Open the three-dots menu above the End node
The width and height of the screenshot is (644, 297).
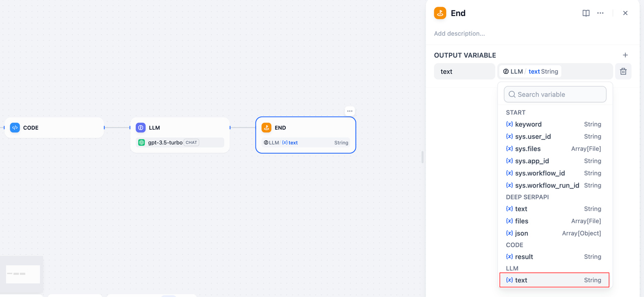pos(350,111)
